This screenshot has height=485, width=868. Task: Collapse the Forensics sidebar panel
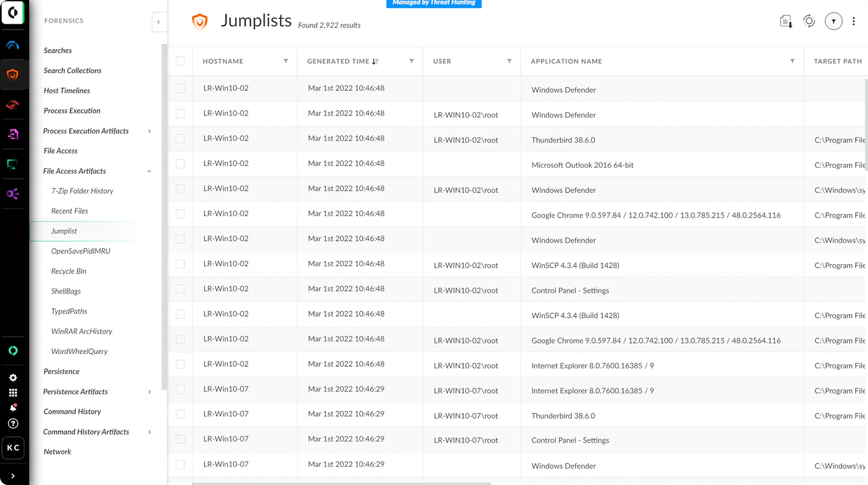tap(159, 22)
